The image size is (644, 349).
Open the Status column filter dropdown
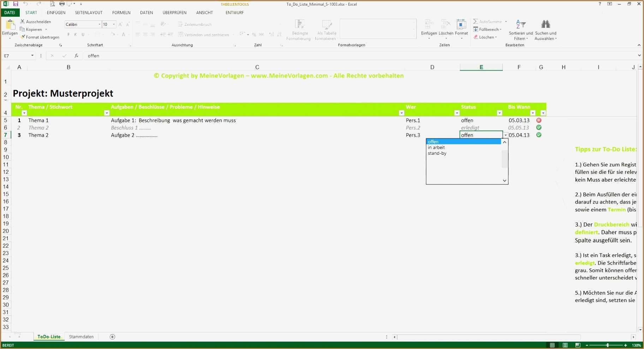(x=500, y=113)
